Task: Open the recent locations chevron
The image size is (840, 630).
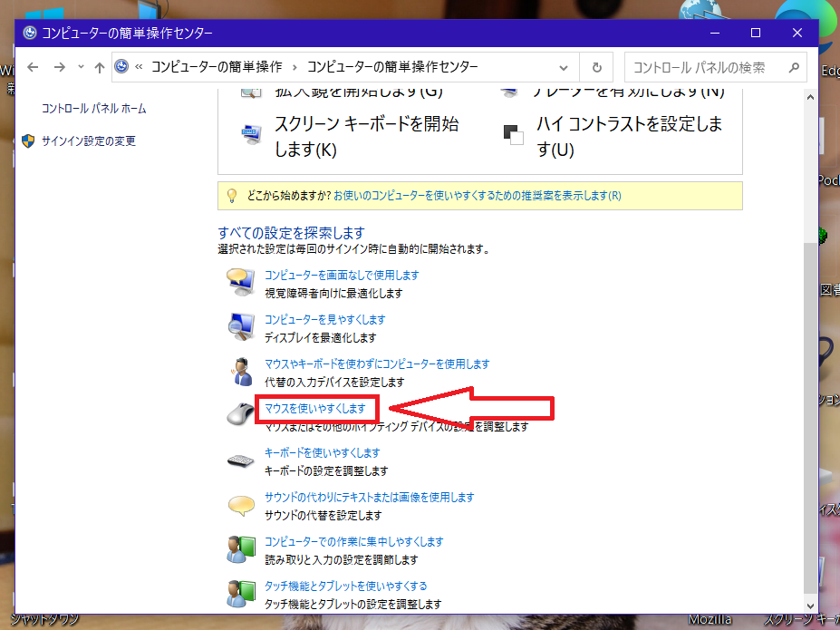Action: [81, 67]
